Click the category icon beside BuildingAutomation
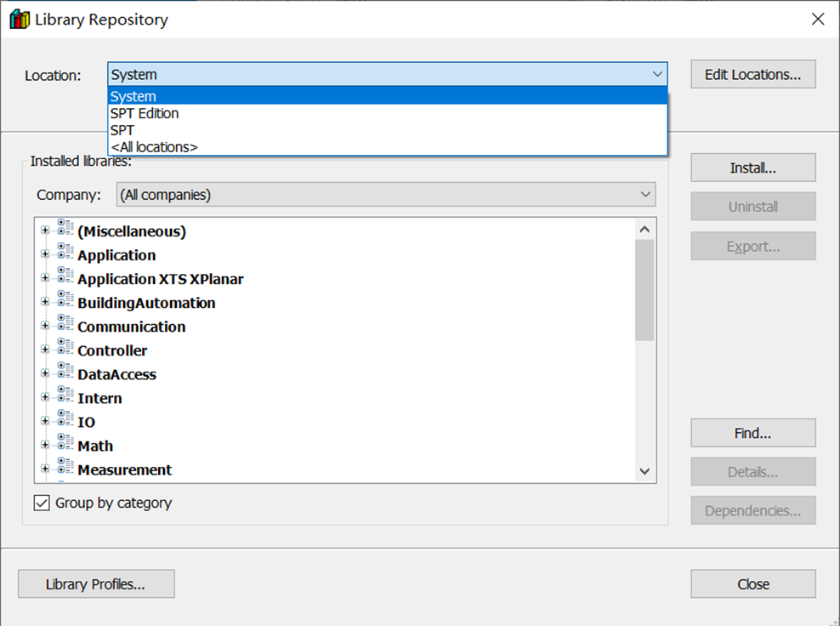 [65, 300]
